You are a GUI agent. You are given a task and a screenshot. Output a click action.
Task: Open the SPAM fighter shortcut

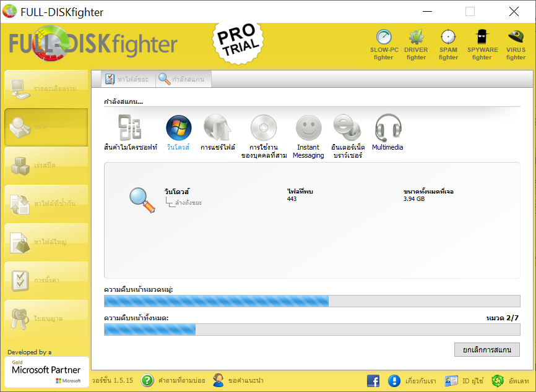click(x=448, y=45)
